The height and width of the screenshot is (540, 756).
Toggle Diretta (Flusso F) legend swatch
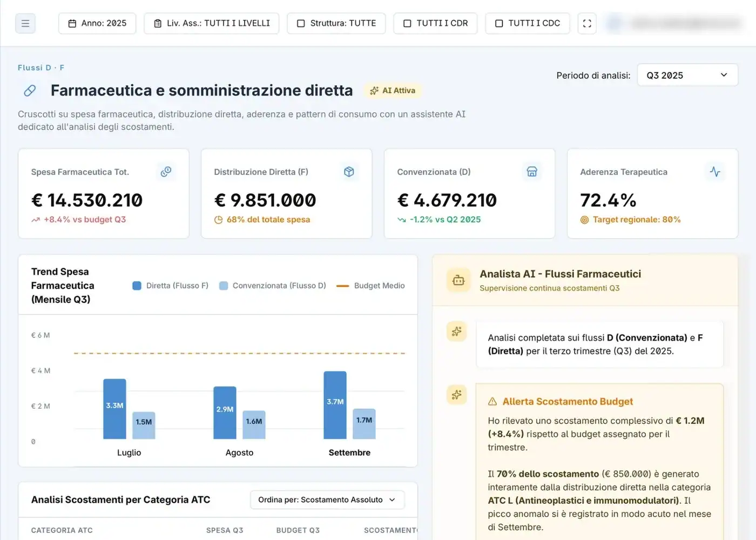(x=137, y=286)
